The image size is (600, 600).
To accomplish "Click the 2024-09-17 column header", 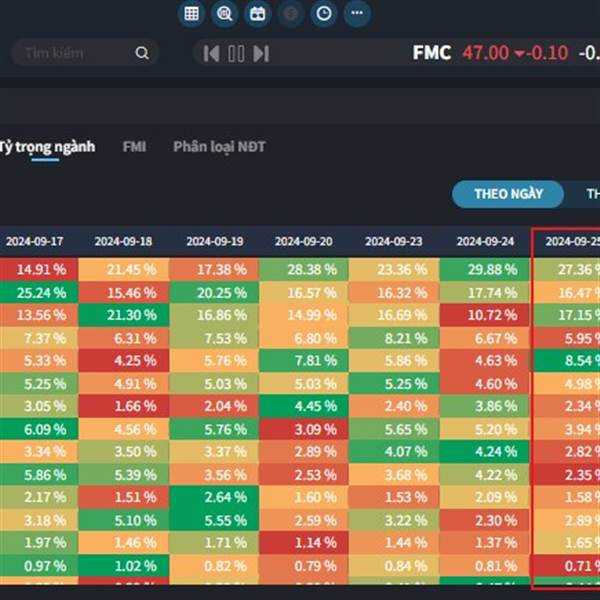I will pyautogui.click(x=34, y=241).
